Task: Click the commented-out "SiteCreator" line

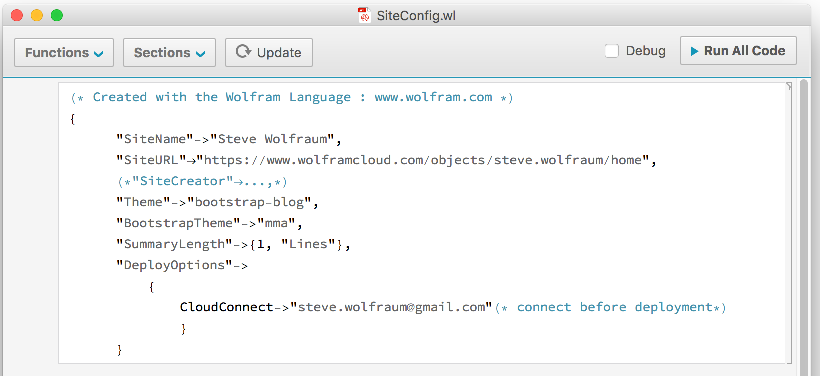Action: pyautogui.click(x=201, y=181)
